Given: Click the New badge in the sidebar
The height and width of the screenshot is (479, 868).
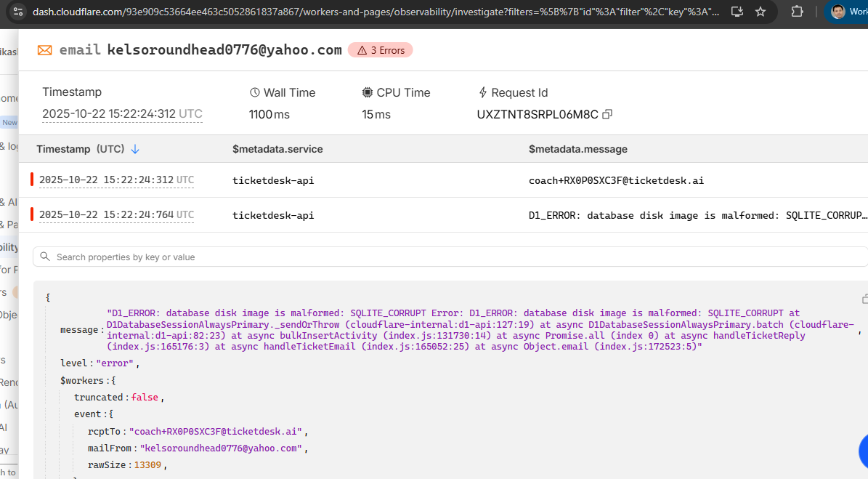Looking at the screenshot, I should (9, 122).
